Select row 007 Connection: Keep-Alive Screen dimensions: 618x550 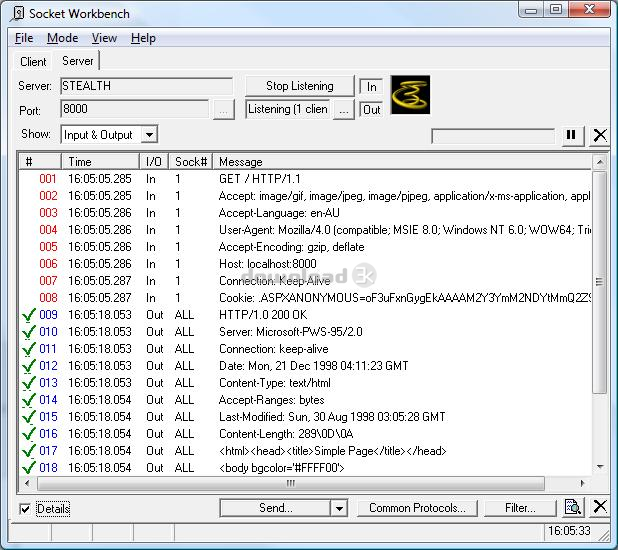point(305,281)
